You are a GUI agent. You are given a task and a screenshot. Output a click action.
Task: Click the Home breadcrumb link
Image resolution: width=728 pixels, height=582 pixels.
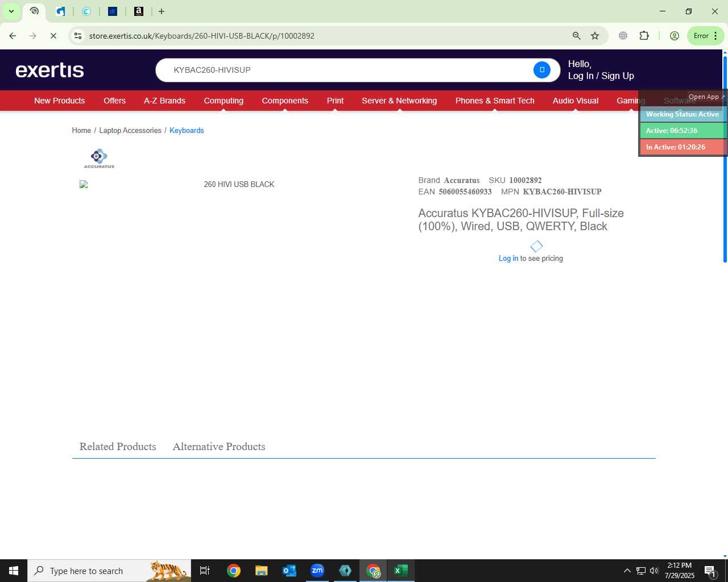tap(81, 131)
